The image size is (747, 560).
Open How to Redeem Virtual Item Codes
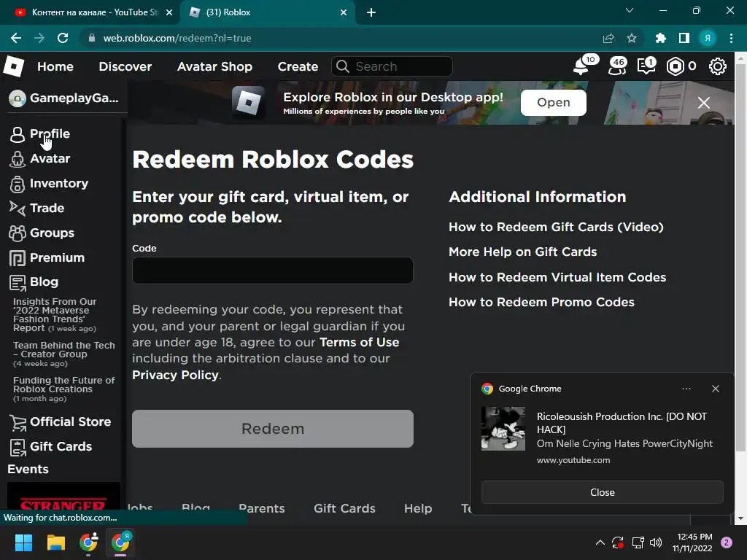[557, 277]
